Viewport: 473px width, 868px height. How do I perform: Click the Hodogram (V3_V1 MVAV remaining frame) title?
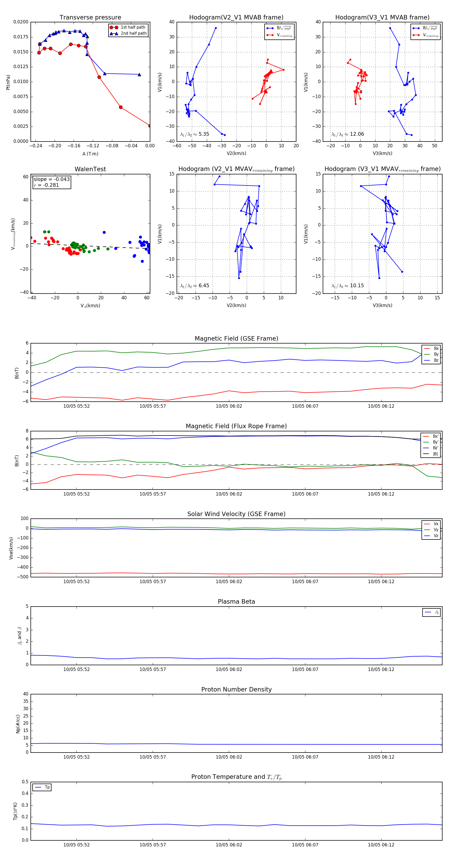(x=382, y=169)
